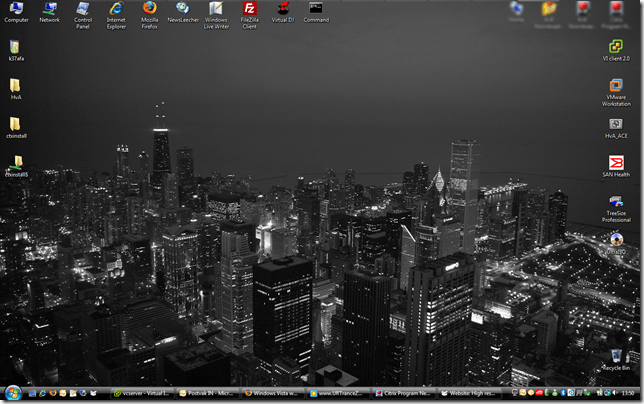Image resolution: width=644 pixels, height=404 pixels.
Task: Open the NewsLeecher desktop shortcut
Action: (x=183, y=12)
